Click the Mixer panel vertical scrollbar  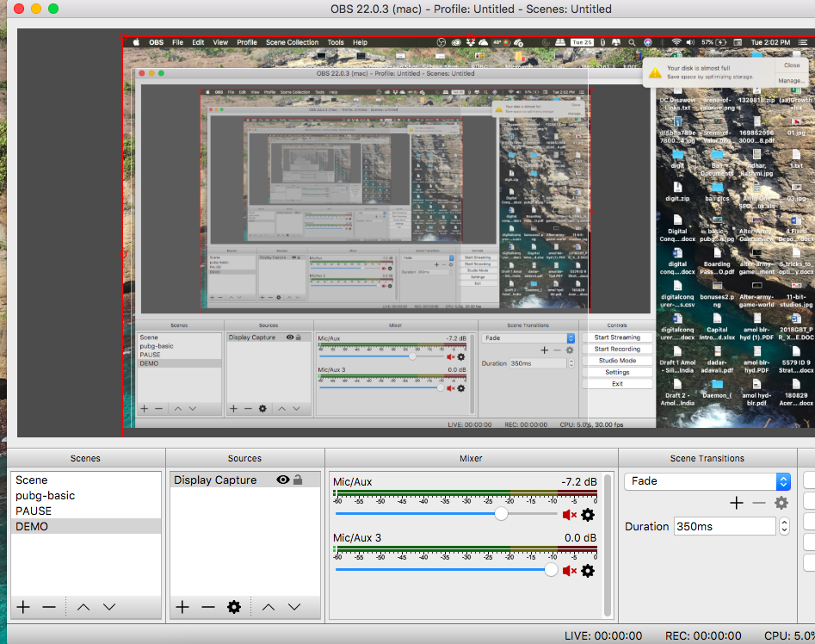[607, 545]
